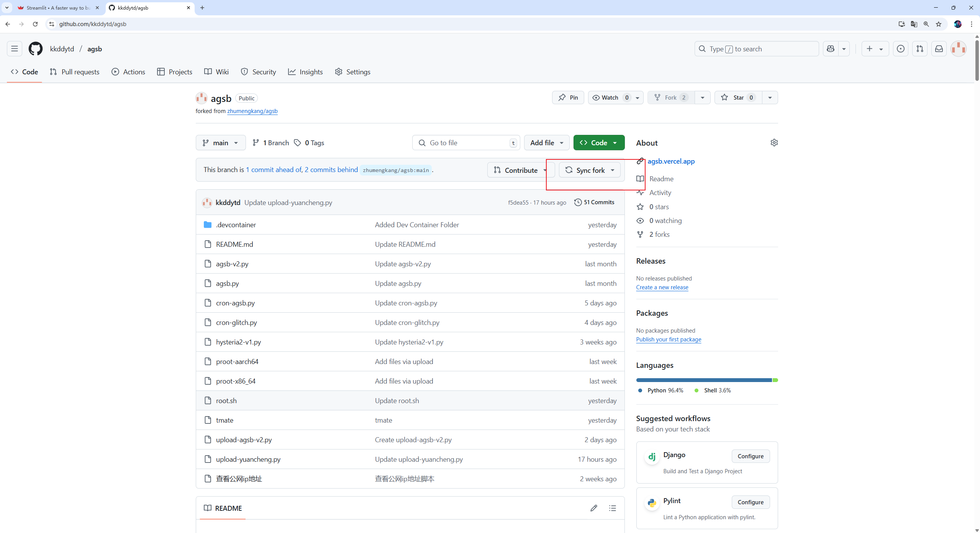The width and height of the screenshot is (980, 533).
Task: Click the site information icon in address bar
Action: pos(52,24)
